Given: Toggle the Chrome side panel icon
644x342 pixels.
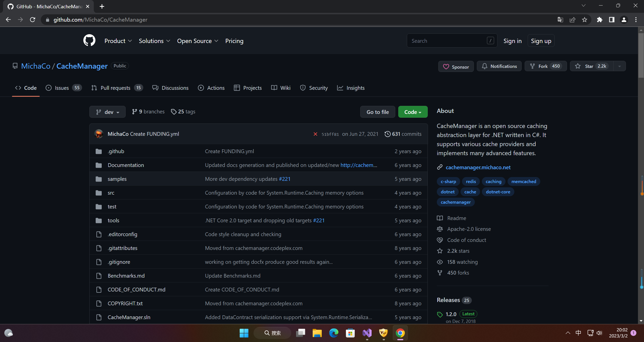Looking at the screenshot, I should (x=612, y=20).
